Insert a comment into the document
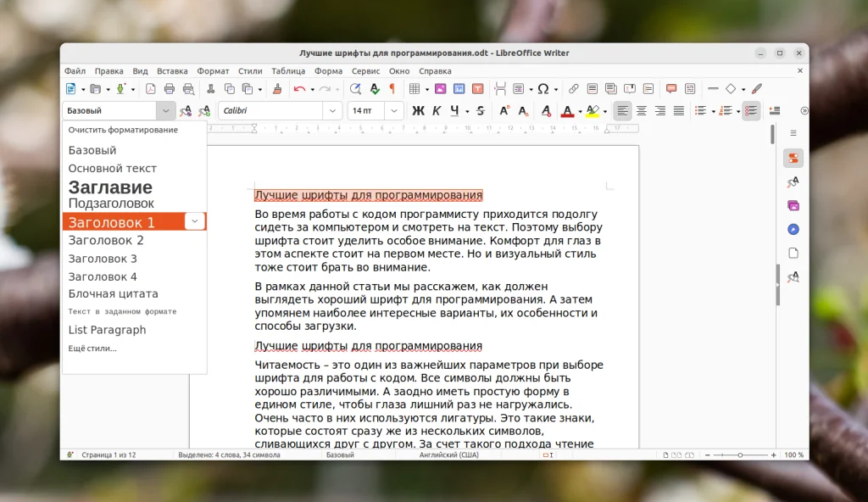The image size is (868, 502). pos(670,89)
